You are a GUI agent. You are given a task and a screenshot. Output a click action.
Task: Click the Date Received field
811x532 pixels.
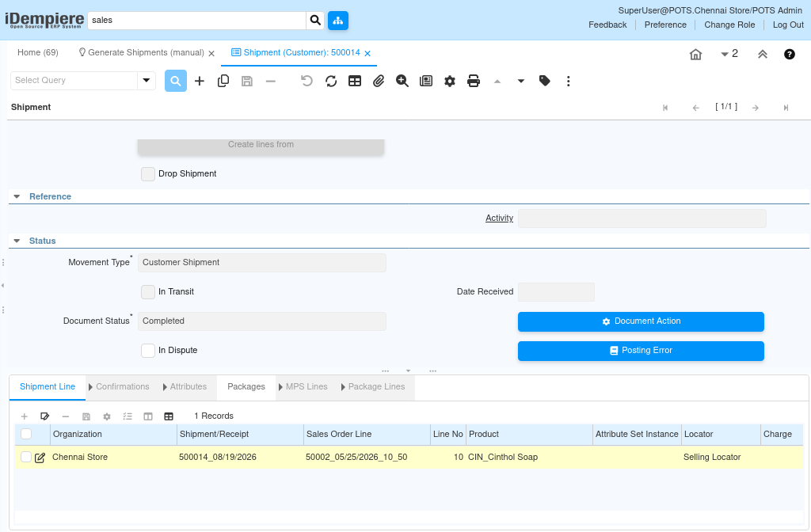coord(556,292)
